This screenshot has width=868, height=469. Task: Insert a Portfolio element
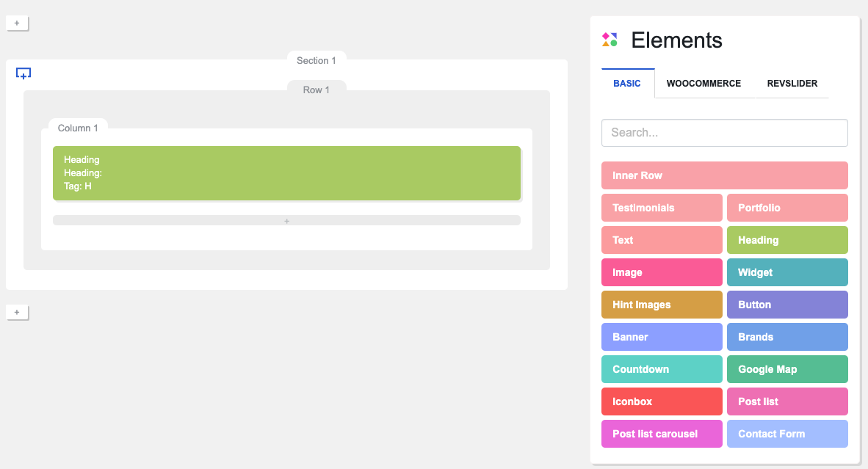point(787,208)
